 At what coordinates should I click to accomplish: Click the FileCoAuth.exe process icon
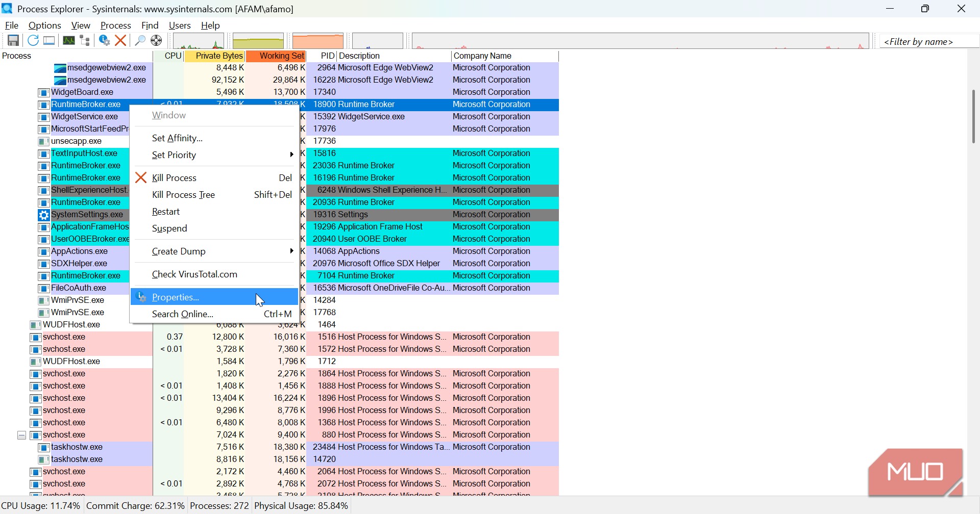44,288
